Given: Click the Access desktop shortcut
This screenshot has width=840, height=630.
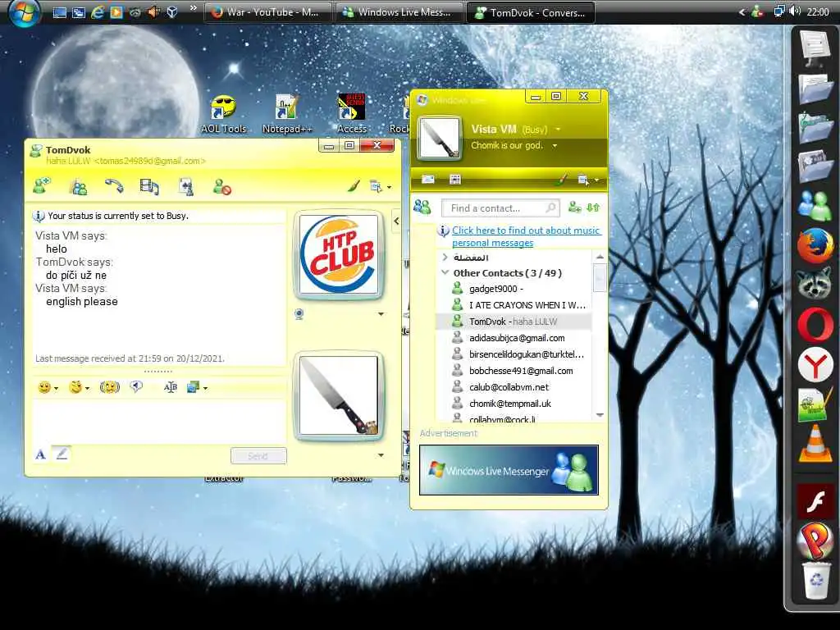Looking at the screenshot, I should (x=351, y=114).
